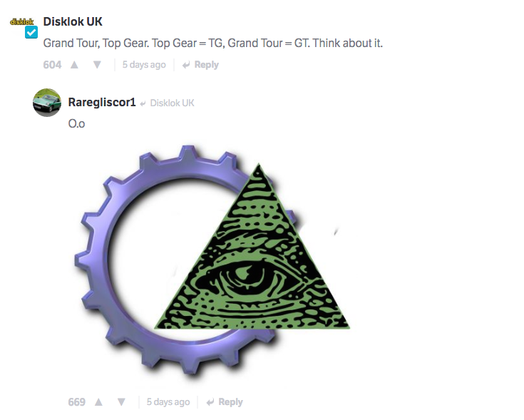524x420 pixels.
Task: Click the 669 vote count
Action: point(76,401)
